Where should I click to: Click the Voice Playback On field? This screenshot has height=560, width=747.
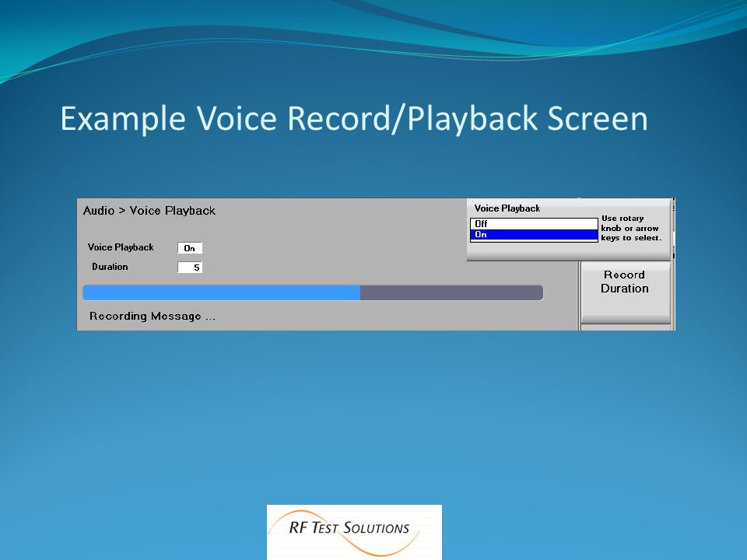[x=190, y=248]
